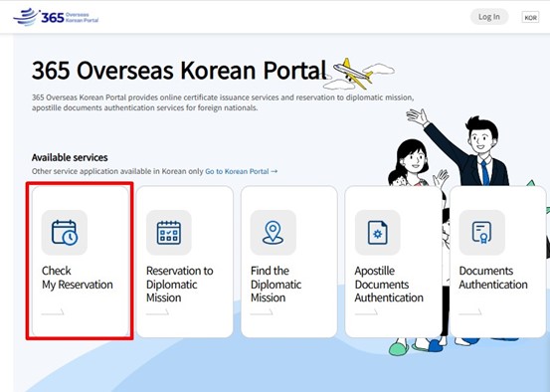Click the arrow under Find the Diplomatic Mission
This screenshot has width=550, height=392.
[262, 311]
